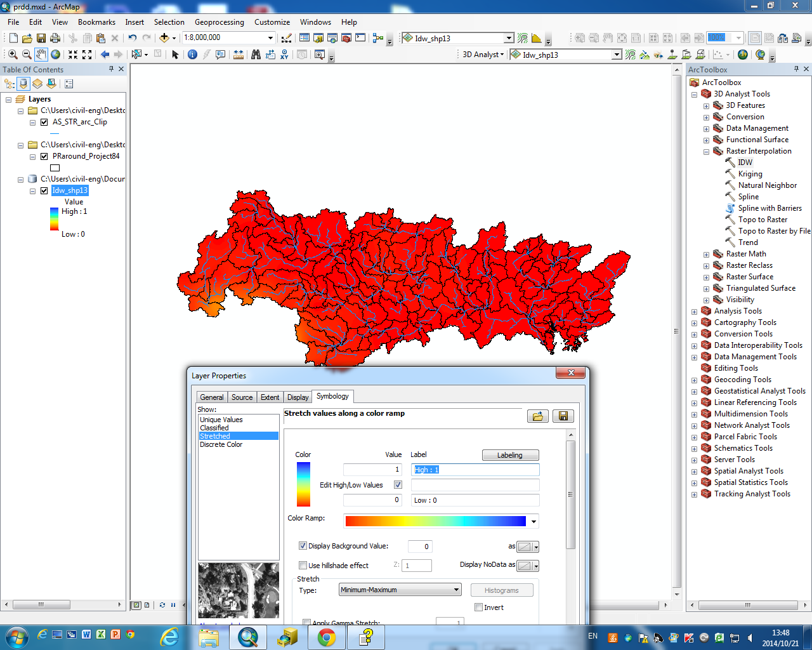Enable the Use hillshade effect checkbox
This screenshot has width=812, height=650.
[x=303, y=565]
